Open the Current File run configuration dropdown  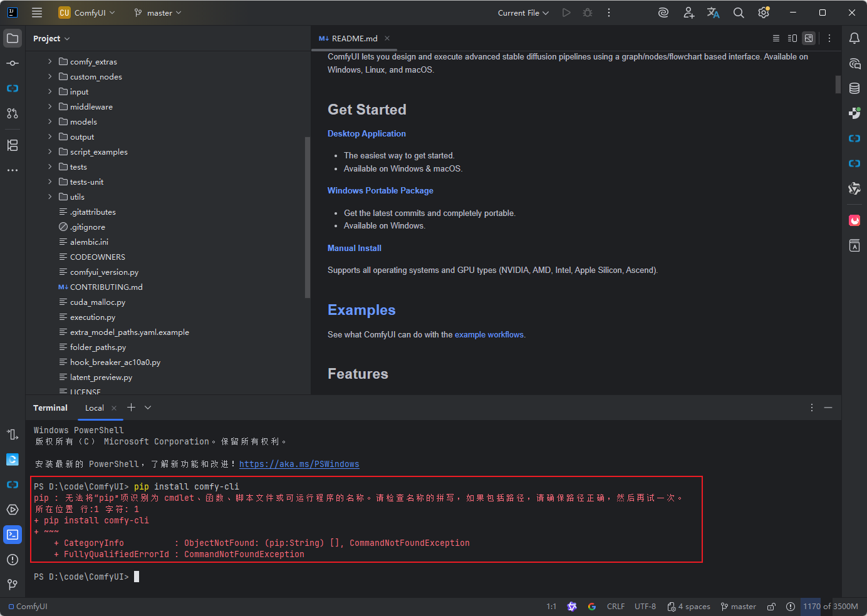(x=523, y=13)
